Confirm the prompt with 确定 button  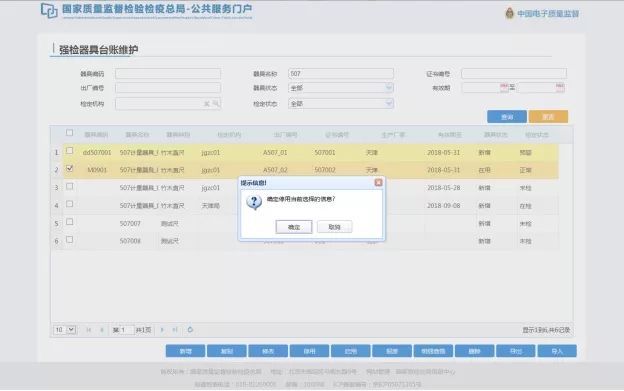click(294, 227)
